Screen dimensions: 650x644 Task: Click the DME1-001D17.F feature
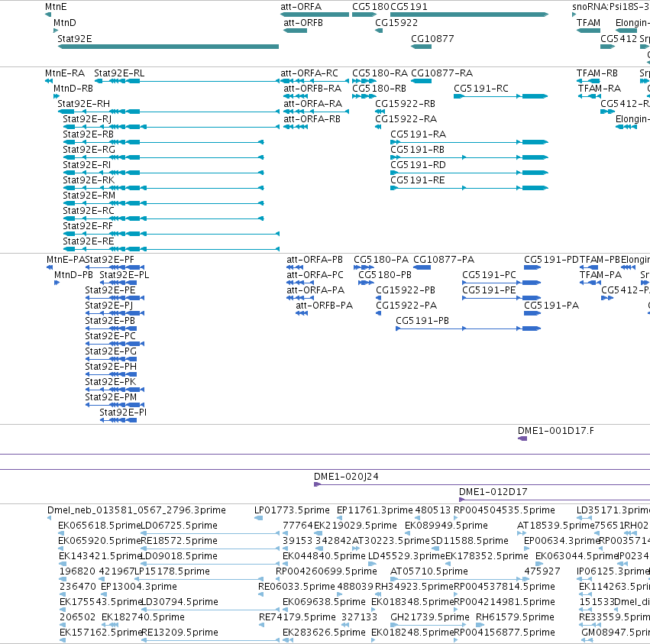522,439
